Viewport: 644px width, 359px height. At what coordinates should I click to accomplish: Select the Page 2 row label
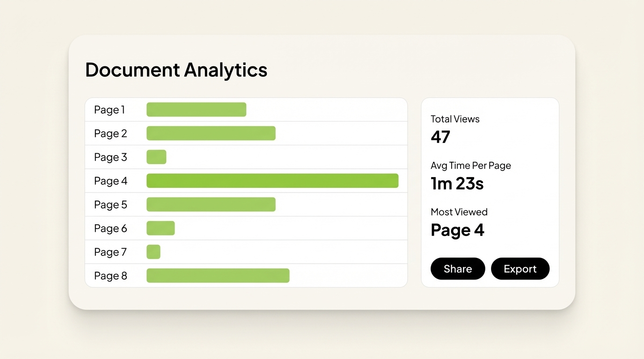click(x=110, y=133)
